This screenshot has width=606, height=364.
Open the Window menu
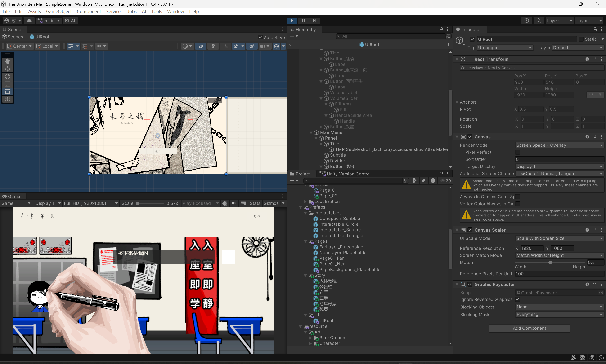click(x=175, y=11)
